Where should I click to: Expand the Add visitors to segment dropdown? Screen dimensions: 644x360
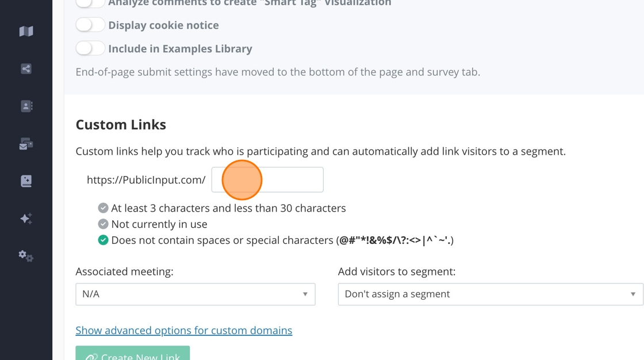coord(490,294)
